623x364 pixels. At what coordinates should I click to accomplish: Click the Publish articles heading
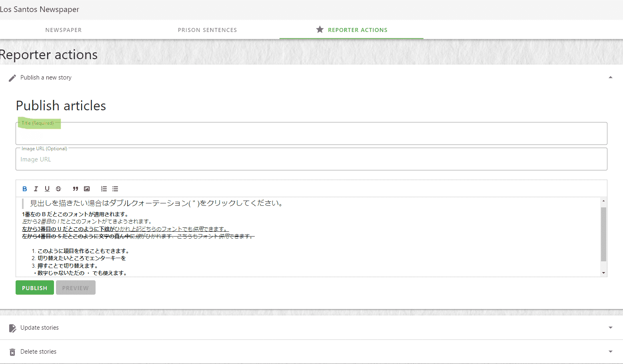(61, 106)
